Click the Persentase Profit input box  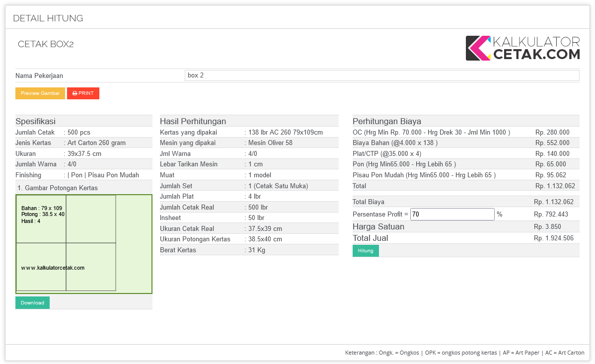[x=452, y=215]
